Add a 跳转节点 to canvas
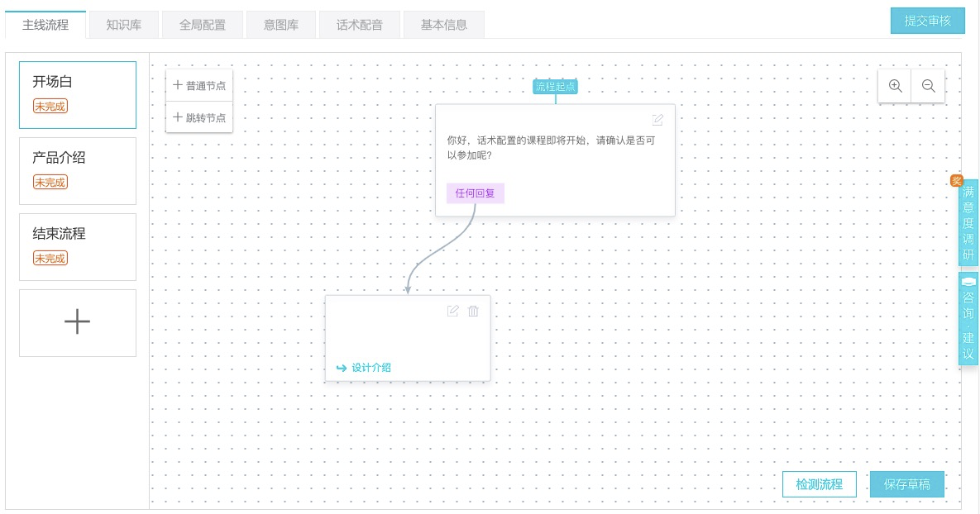This screenshot has height=514, width=980. point(199,117)
